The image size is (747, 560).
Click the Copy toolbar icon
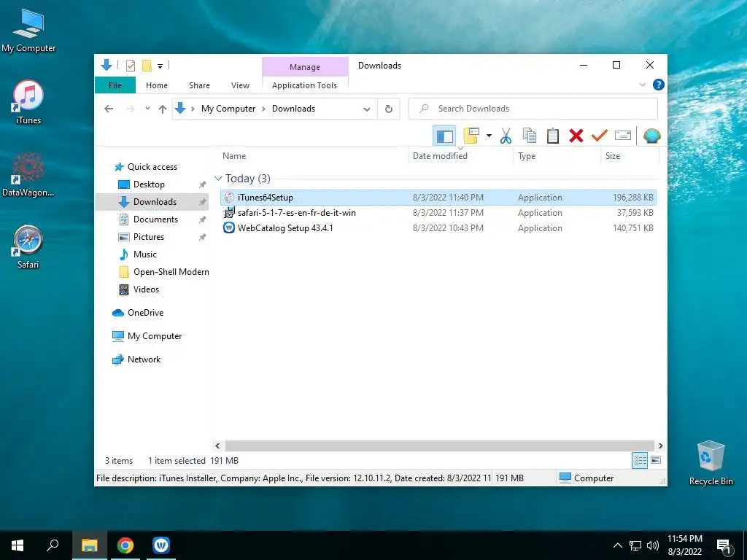(x=529, y=136)
